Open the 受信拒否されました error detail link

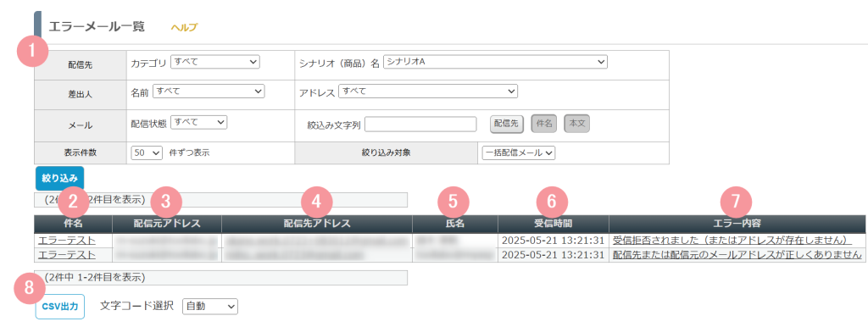732,241
